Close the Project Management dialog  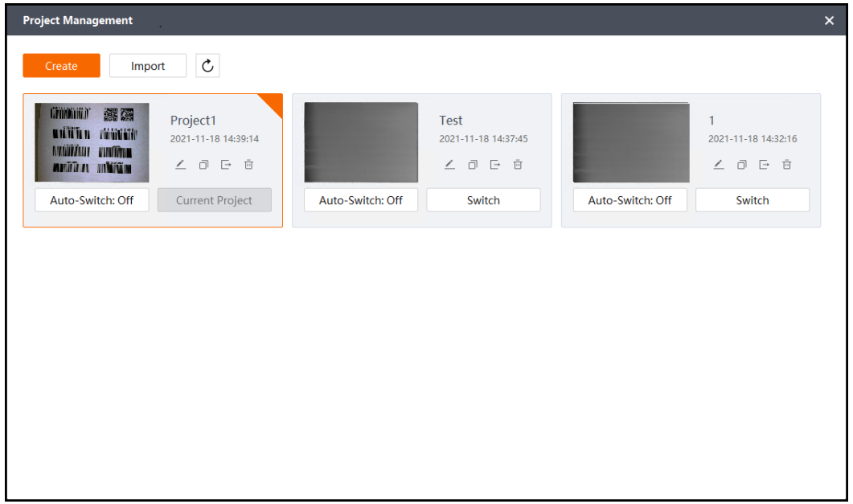click(829, 21)
